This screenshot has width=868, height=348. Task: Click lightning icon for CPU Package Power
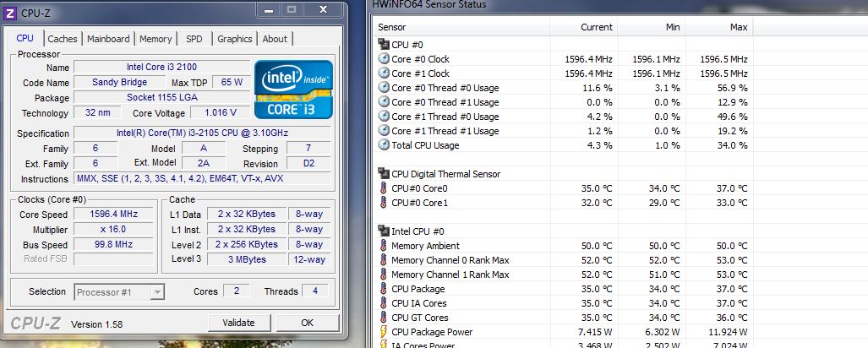pyautogui.click(x=384, y=332)
